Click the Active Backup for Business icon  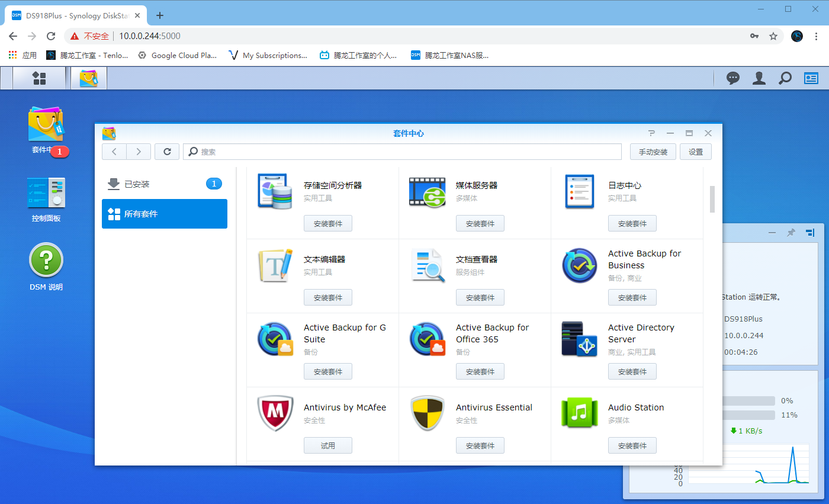(579, 265)
